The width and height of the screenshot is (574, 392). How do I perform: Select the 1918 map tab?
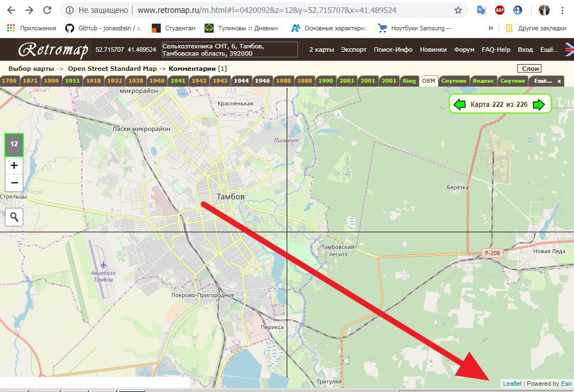click(94, 81)
